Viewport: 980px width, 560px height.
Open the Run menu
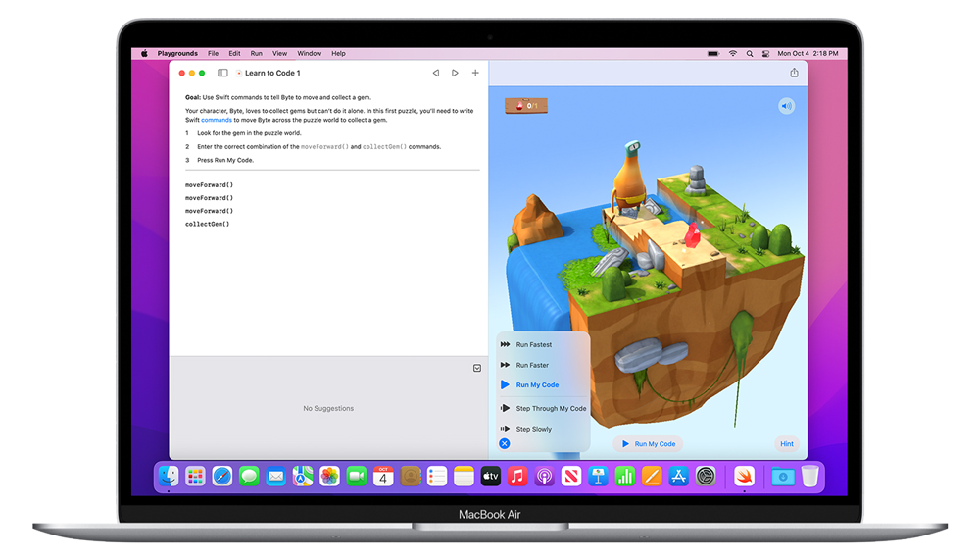coord(256,53)
